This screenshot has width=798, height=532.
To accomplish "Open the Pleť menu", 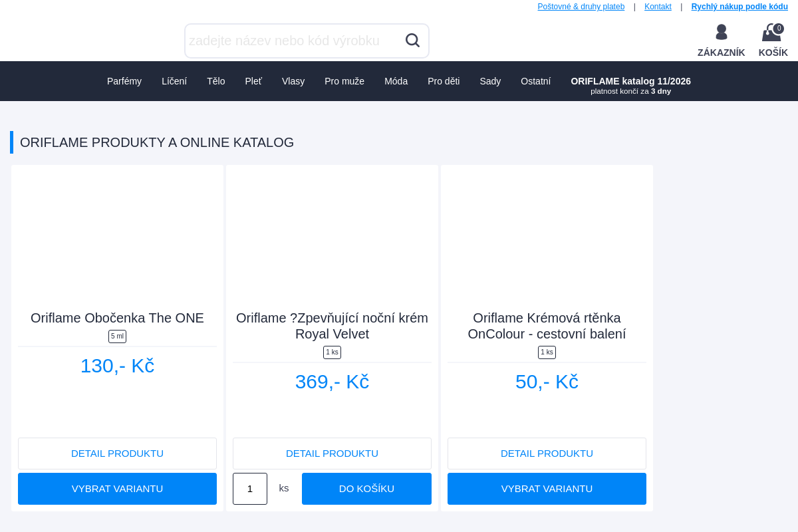I will (253, 81).
